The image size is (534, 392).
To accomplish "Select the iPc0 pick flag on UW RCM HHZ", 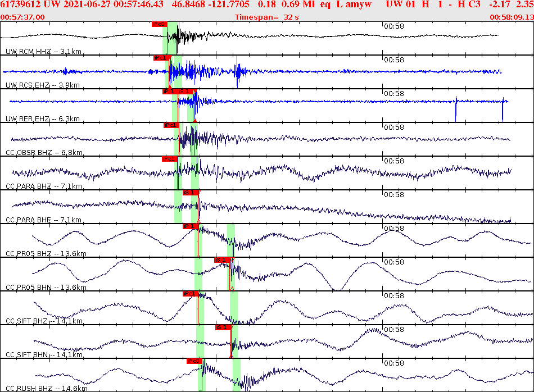I will point(159,24).
